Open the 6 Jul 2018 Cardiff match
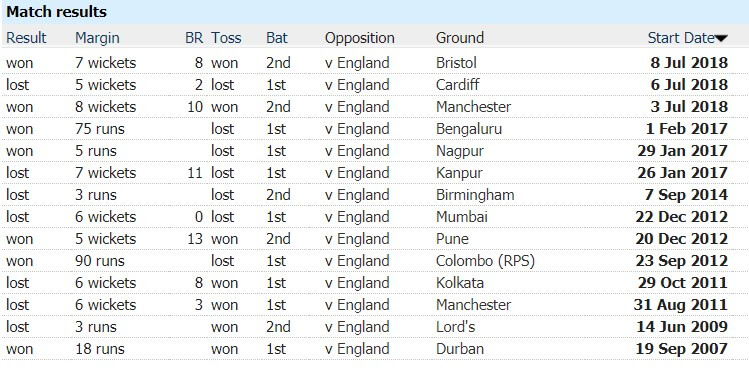 click(x=689, y=85)
